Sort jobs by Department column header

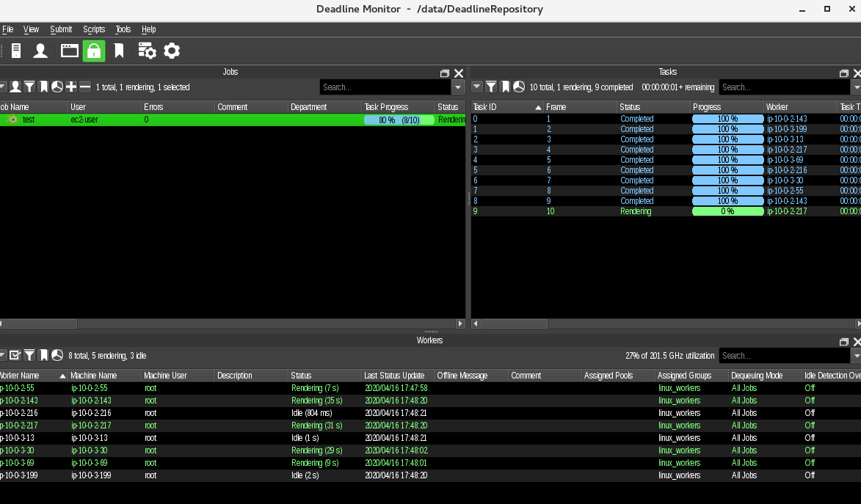324,107
